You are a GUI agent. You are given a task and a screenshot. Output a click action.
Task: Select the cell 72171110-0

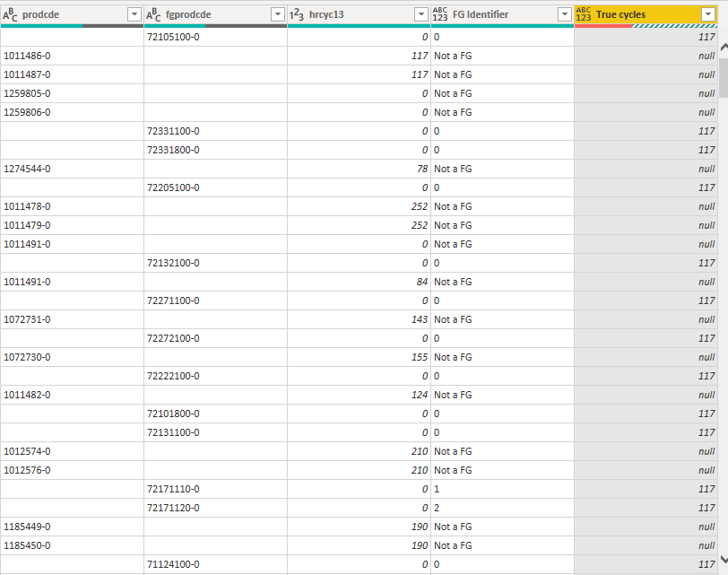pyautogui.click(x=215, y=489)
